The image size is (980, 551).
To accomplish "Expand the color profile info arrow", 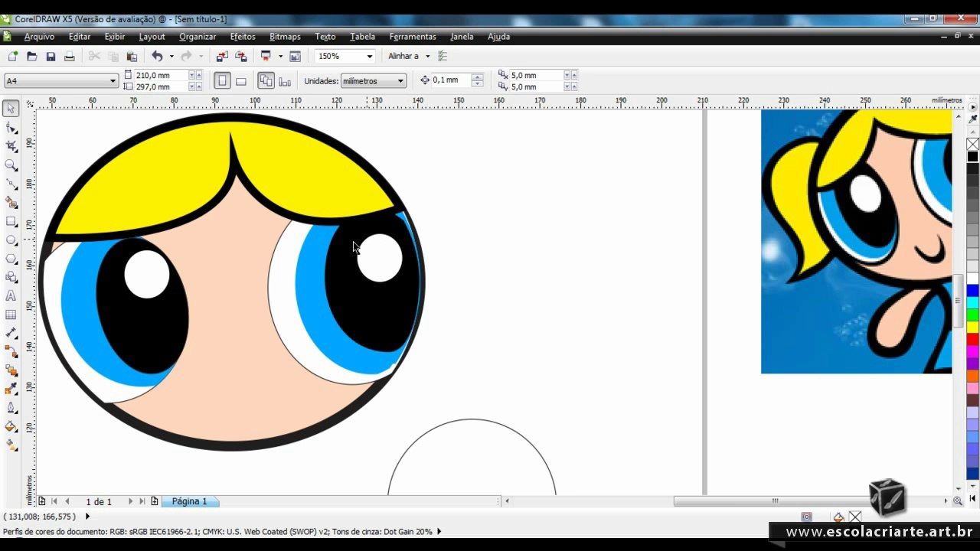I will [439, 531].
